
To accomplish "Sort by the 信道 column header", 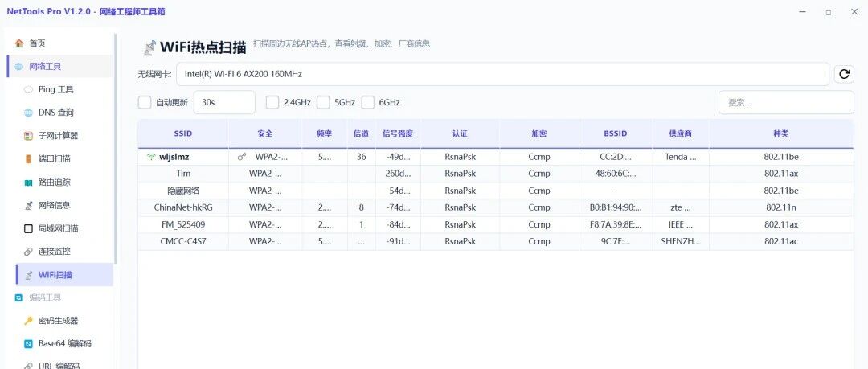I will click(362, 133).
